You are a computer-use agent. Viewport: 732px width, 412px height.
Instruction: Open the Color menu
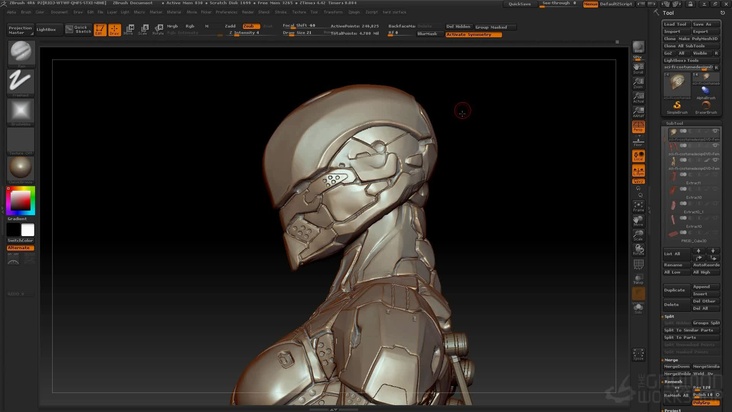tap(40, 12)
